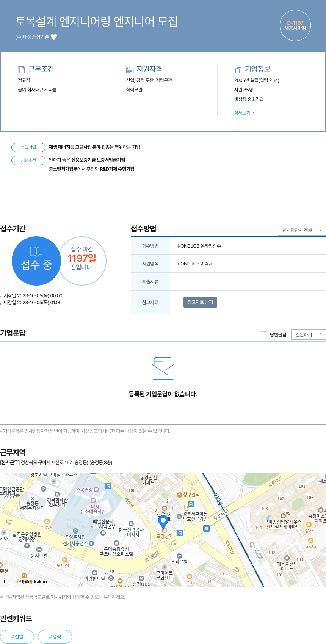Image resolution: width=326 pixels, height=644 pixels.
Task: Click the 대웅솔랜드 아파트 marker
Action: pyautogui.click(x=287, y=558)
